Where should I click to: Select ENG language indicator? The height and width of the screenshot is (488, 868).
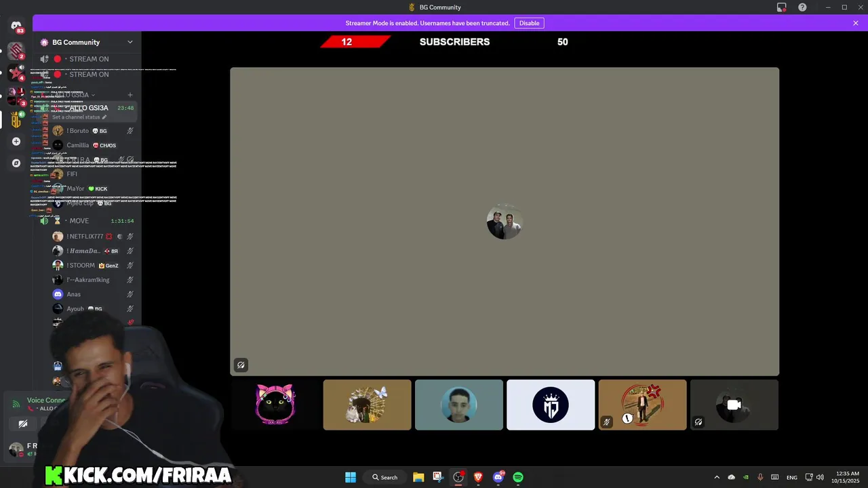pos(791,477)
